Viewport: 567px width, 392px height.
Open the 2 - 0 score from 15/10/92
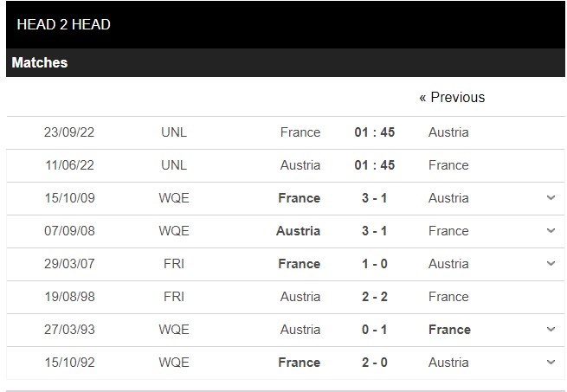tap(375, 363)
